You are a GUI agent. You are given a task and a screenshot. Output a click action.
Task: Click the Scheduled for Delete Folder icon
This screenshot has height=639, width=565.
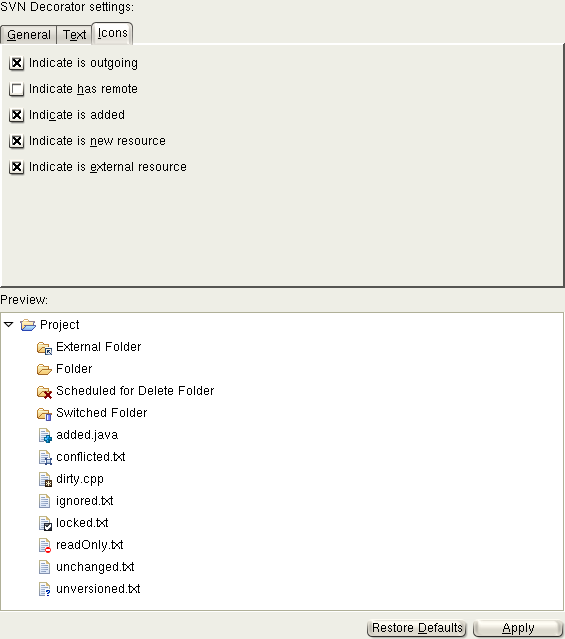point(44,392)
